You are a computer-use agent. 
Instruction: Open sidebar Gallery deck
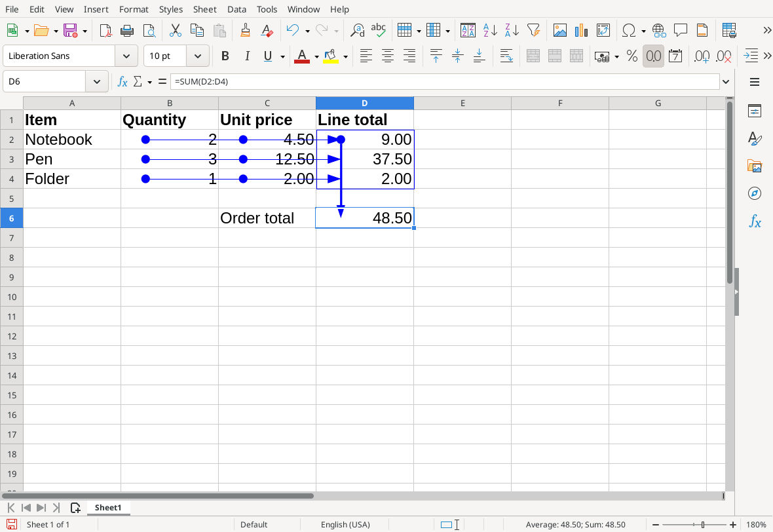754,166
